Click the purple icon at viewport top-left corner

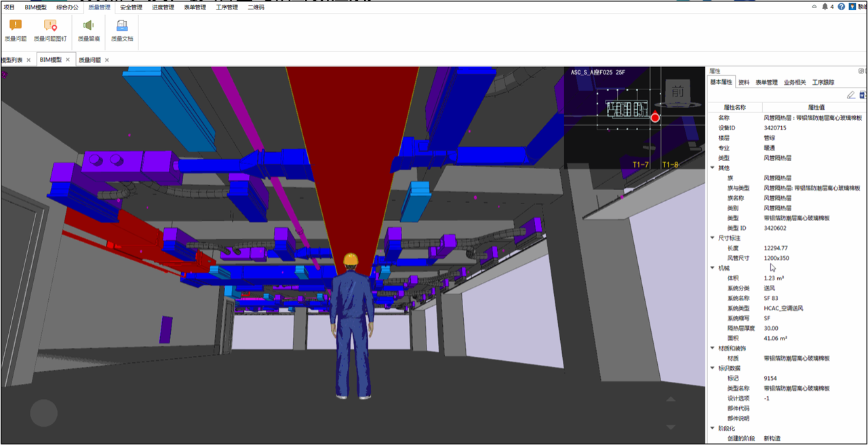click(x=5, y=74)
